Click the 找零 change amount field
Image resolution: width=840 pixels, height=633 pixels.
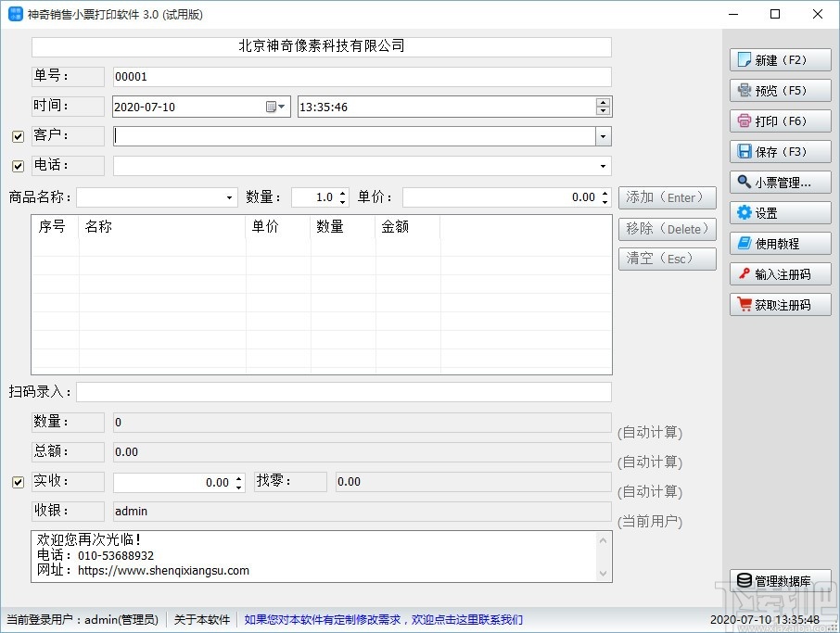[474, 482]
